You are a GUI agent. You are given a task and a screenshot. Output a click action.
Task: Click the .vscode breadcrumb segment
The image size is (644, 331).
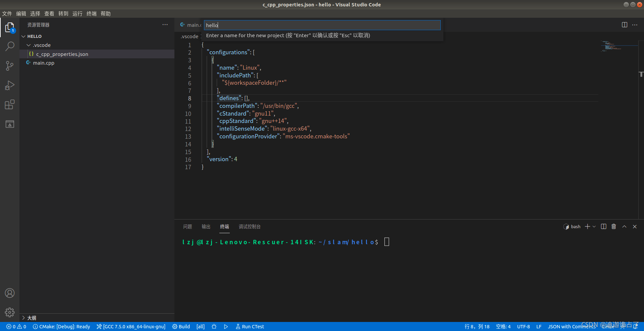pos(190,37)
